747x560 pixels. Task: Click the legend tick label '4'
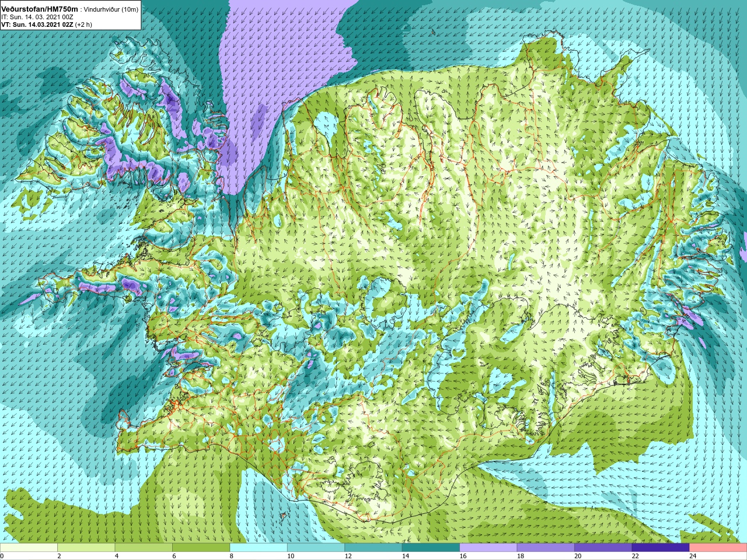117,556
